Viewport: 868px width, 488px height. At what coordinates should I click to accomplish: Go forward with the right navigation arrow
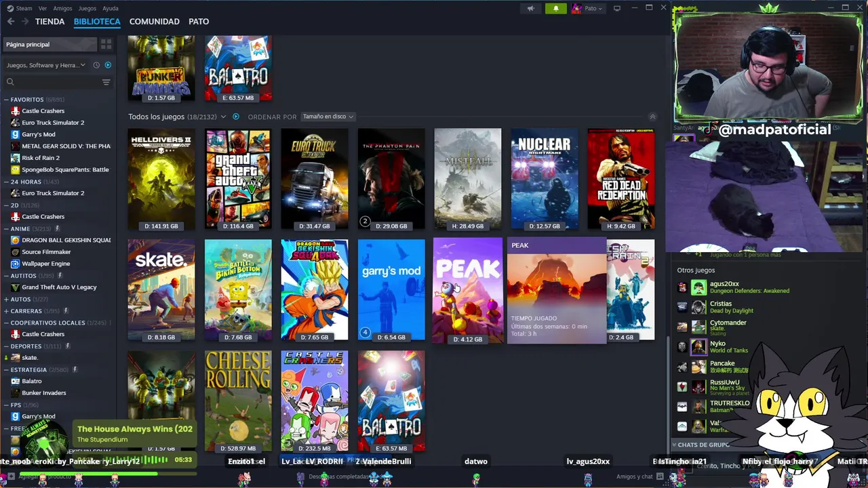click(x=25, y=22)
